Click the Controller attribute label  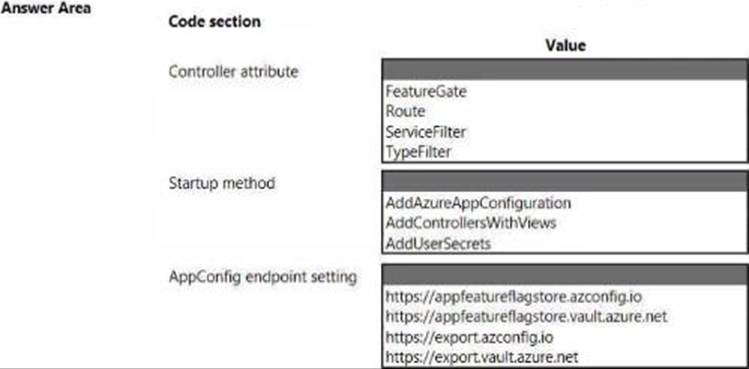(234, 72)
